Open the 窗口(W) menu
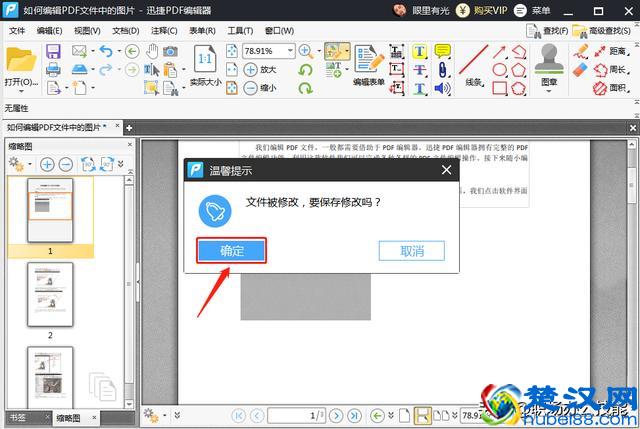Viewport: 640px width, 429px height. [279, 31]
